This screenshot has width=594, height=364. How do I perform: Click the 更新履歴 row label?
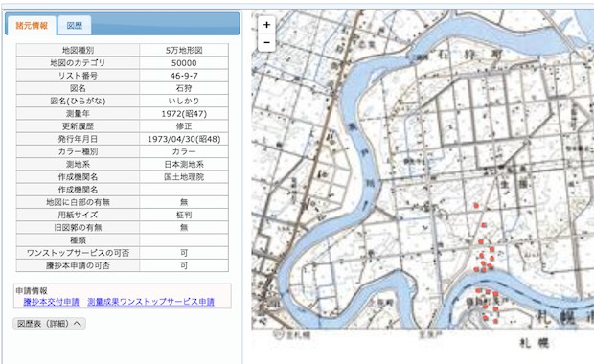coord(78,126)
